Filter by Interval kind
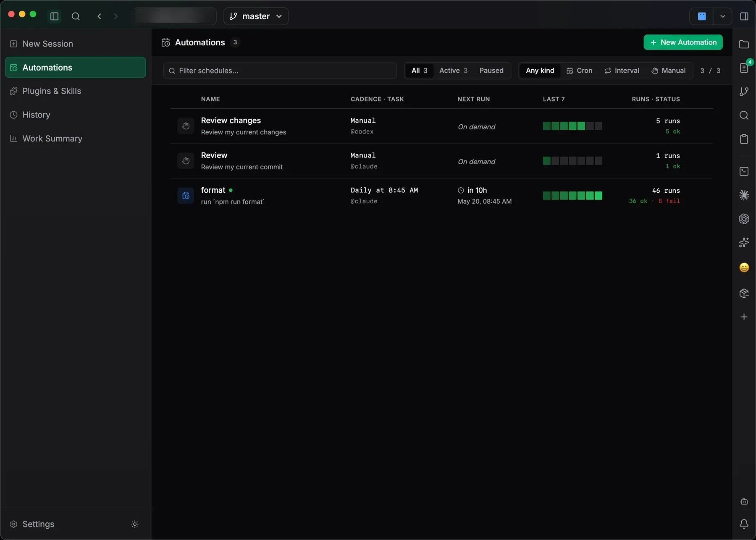 [x=622, y=71]
